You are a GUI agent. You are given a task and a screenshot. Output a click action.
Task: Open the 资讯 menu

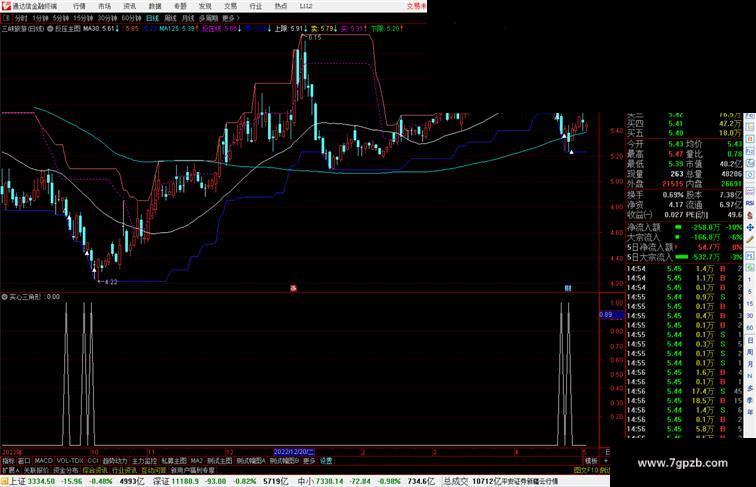point(130,6)
